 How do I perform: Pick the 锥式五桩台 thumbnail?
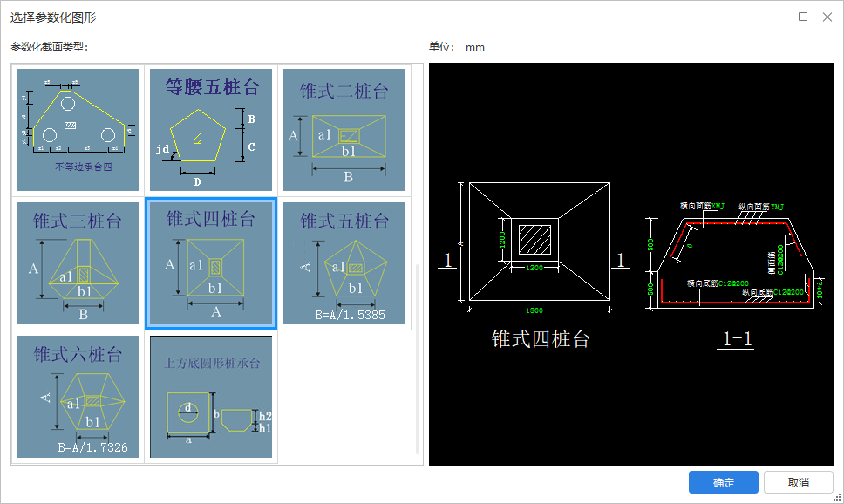344,263
